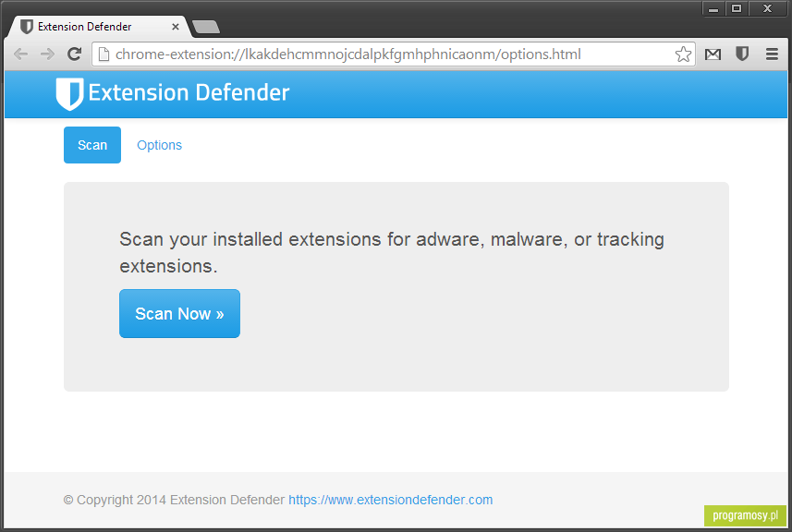The width and height of the screenshot is (792, 532).
Task: Maximize the browser window
Action: 737,9
